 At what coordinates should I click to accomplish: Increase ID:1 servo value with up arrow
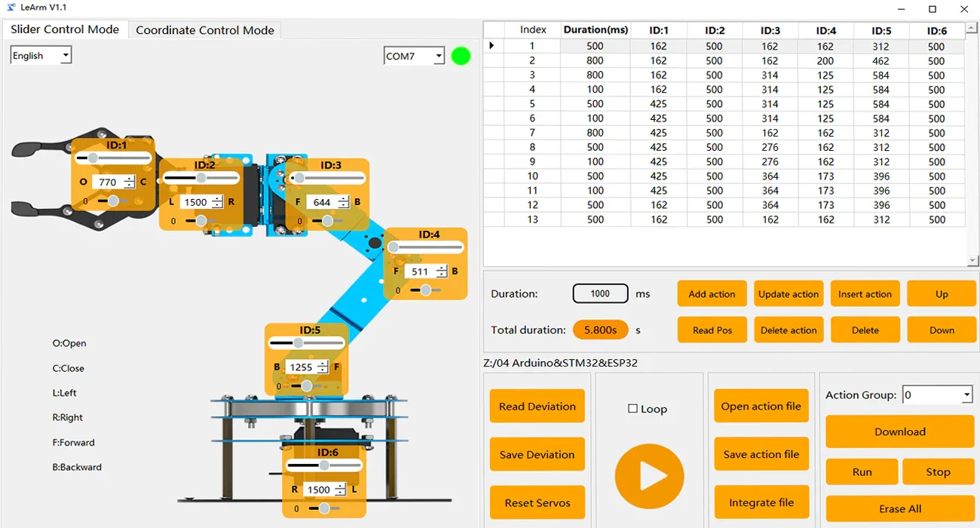coord(130,179)
